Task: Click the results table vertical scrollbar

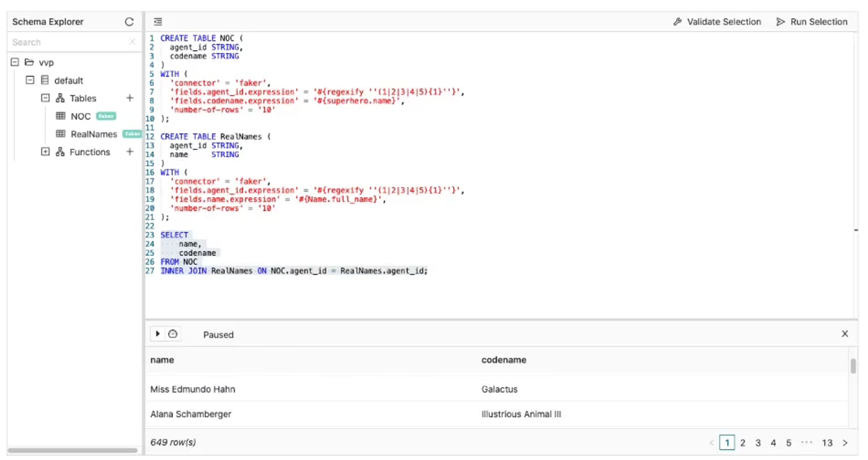Action: (853, 366)
